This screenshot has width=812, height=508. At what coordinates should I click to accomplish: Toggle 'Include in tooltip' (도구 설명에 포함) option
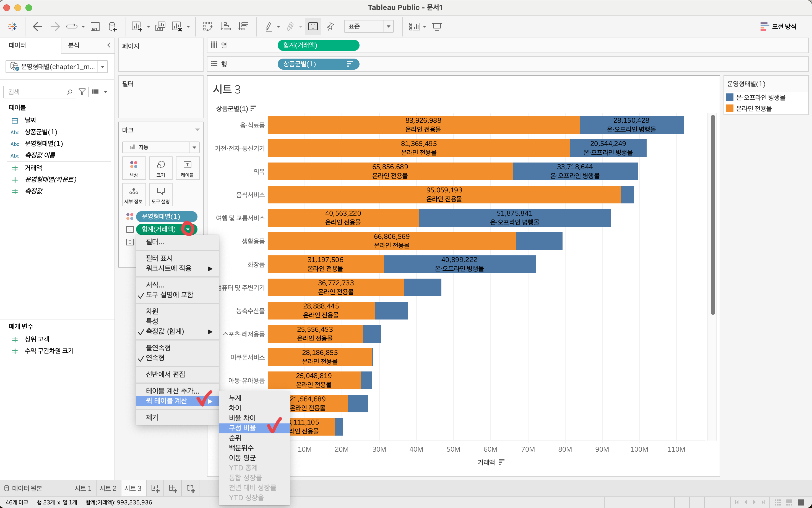(x=169, y=295)
